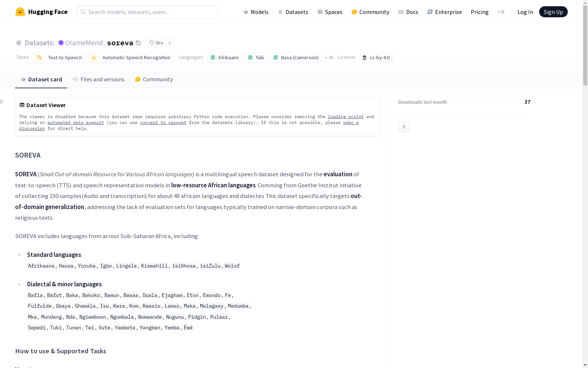Open Datasets in the top navigation
Screen dimensions: 588x368
click(x=293, y=12)
